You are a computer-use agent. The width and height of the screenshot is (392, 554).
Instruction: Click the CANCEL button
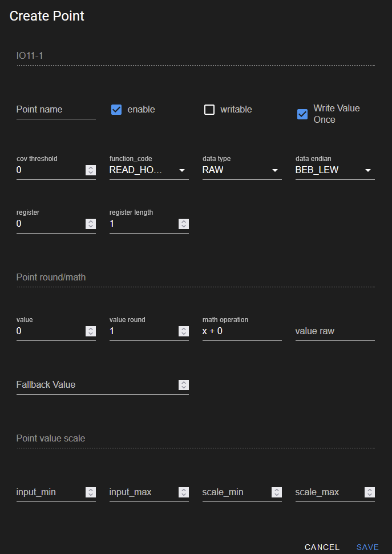(322, 547)
